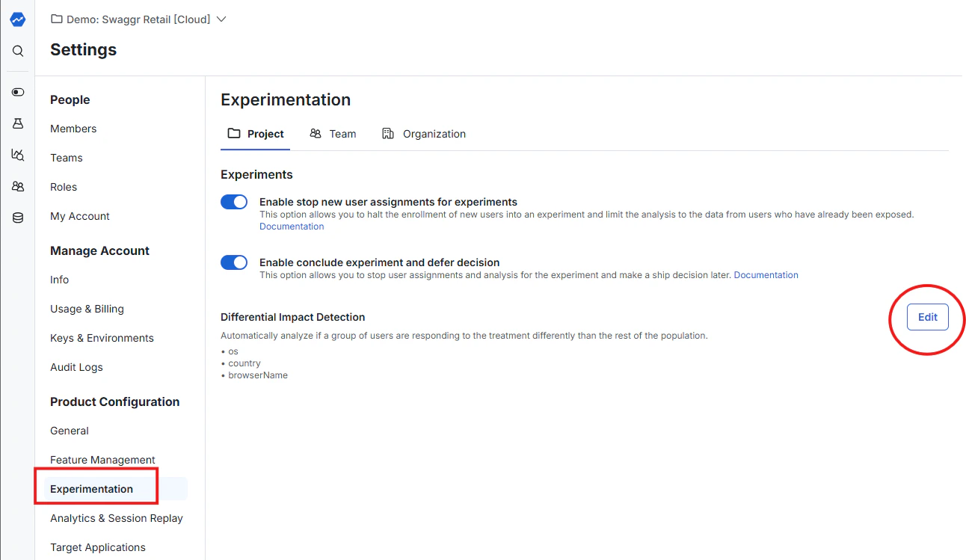Expand the project selector chevron
This screenshot has width=966, height=560.
[221, 20]
